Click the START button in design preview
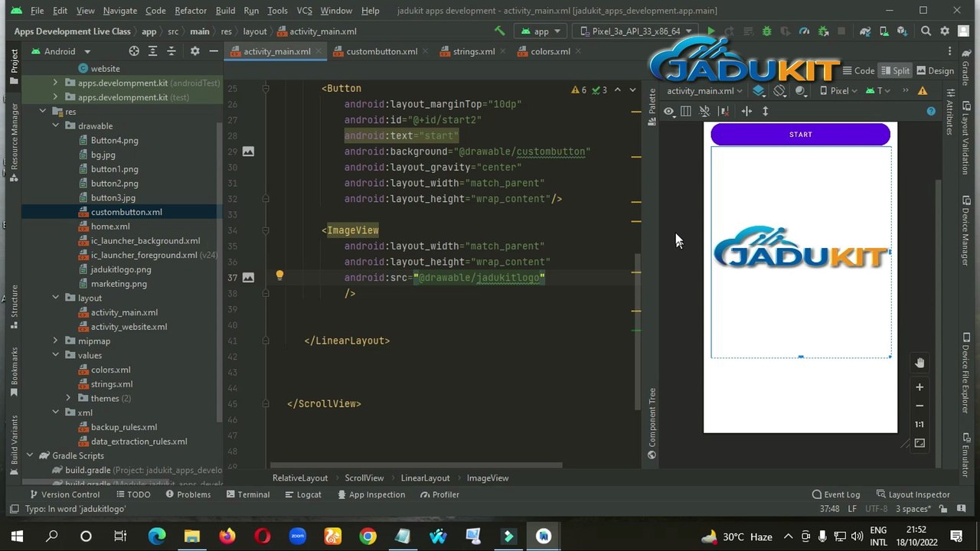 [x=800, y=135]
